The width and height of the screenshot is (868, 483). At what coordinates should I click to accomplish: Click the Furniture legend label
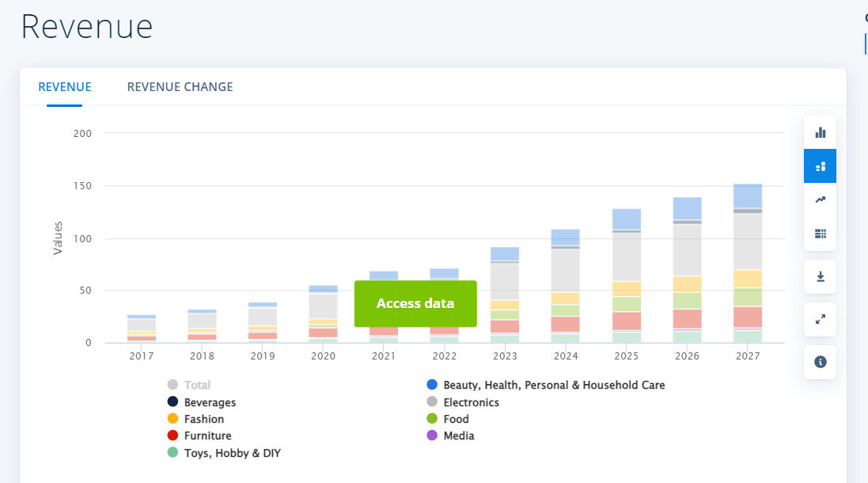click(207, 435)
